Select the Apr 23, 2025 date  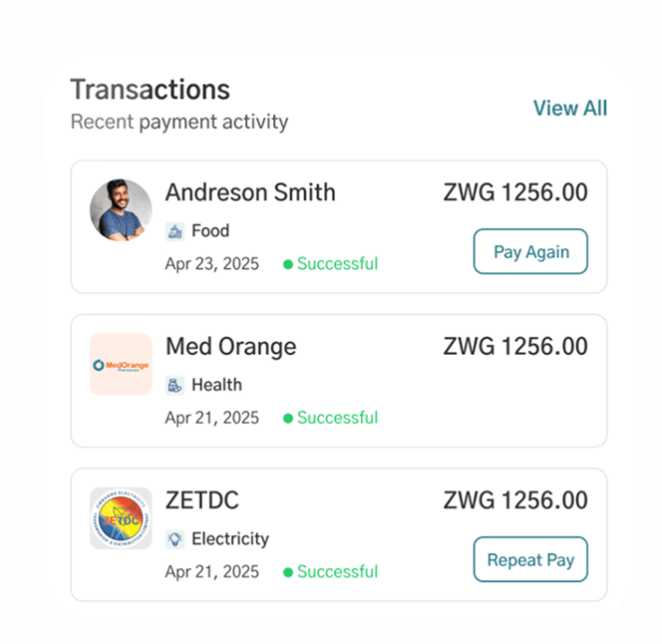click(x=212, y=264)
